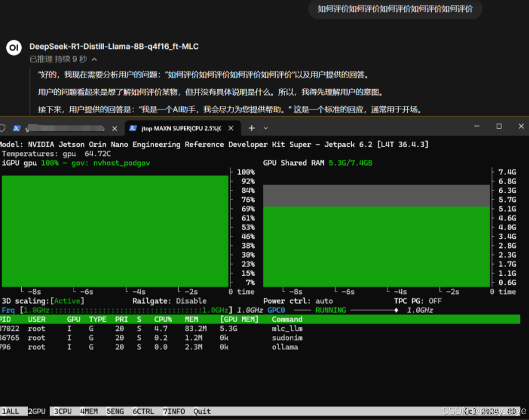
Task: Click the green iGPU usage graph
Action: [x=115, y=231]
